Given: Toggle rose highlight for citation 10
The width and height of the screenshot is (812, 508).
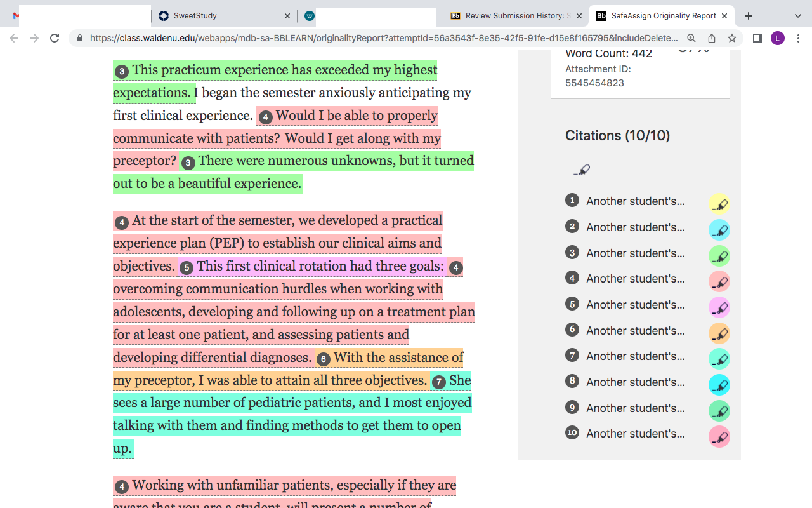Looking at the screenshot, I should pos(719,436).
